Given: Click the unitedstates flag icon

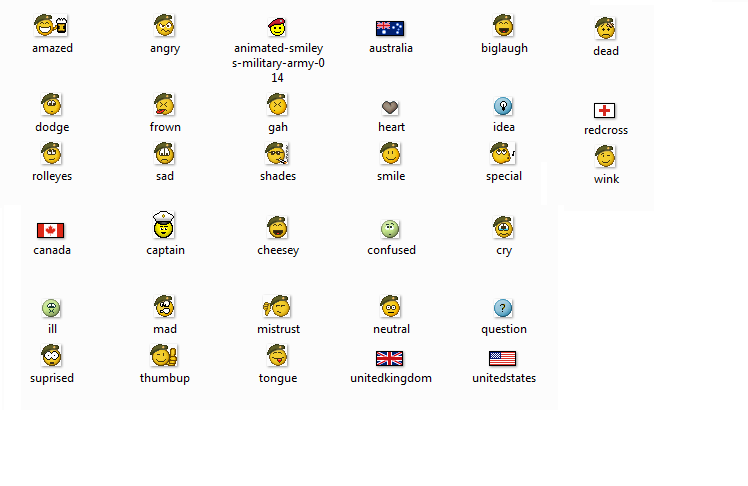Looking at the screenshot, I should point(503,358).
